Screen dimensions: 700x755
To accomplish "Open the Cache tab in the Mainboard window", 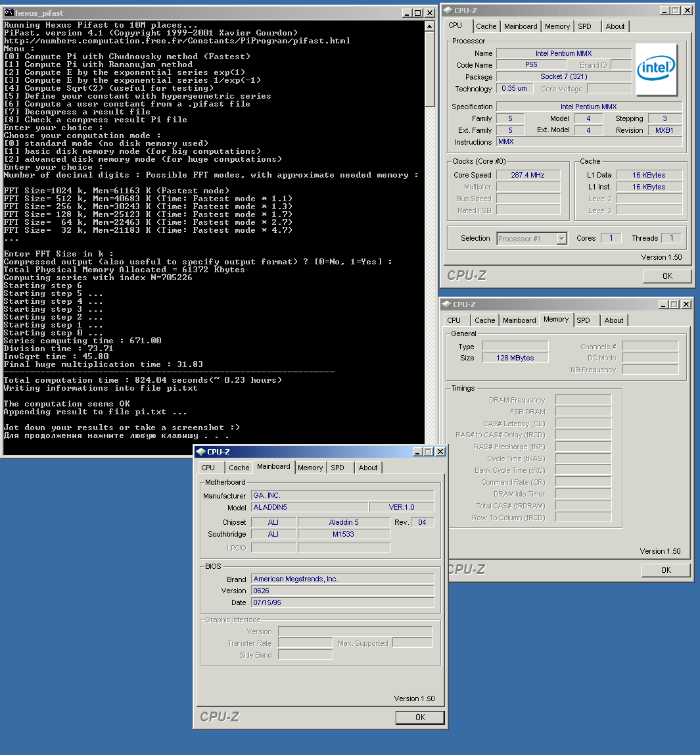I will (x=239, y=468).
